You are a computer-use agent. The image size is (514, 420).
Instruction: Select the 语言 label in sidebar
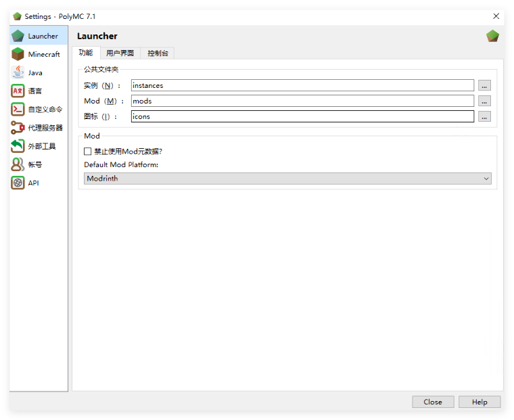pyautogui.click(x=34, y=91)
